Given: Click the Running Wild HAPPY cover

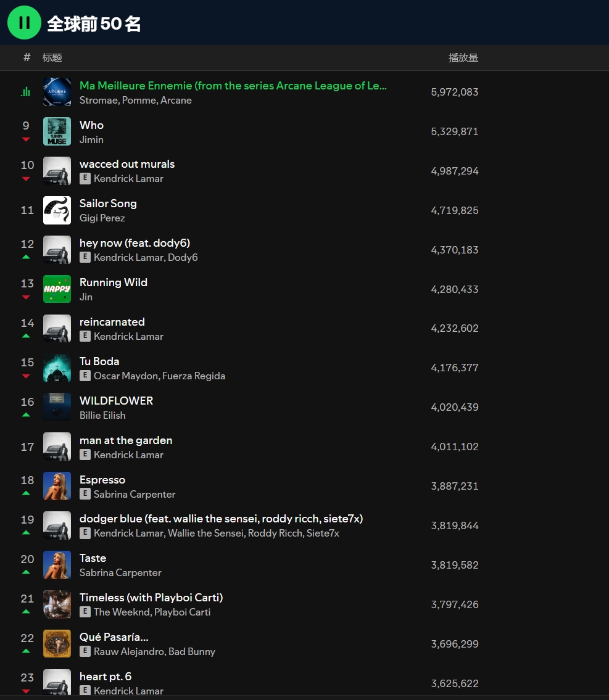Looking at the screenshot, I should pyautogui.click(x=57, y=289).
